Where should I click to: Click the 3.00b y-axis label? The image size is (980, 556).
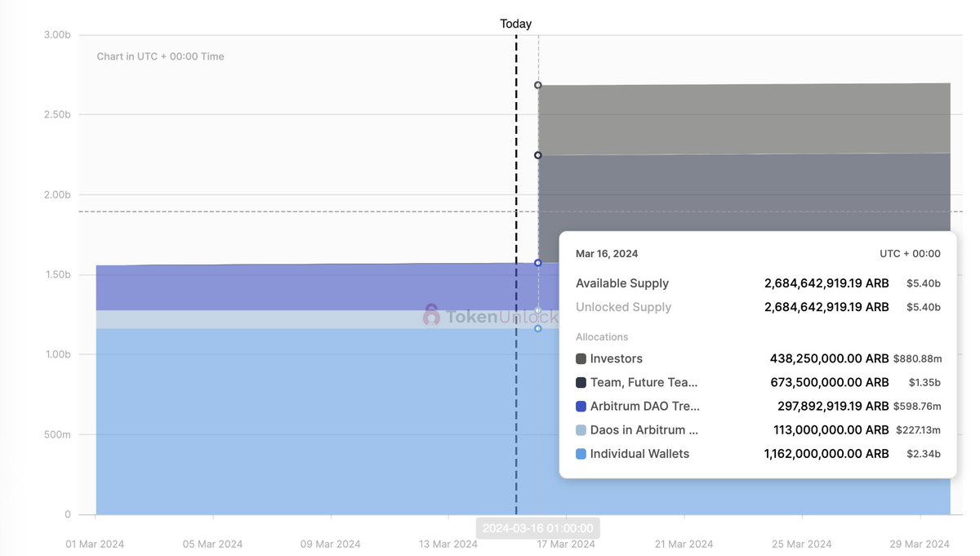(57, 34)
